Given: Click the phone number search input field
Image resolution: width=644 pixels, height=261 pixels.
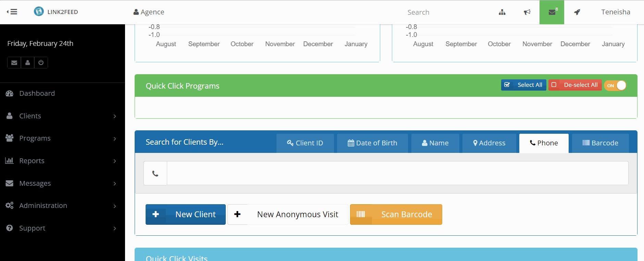Looking at the screenshot, I should (x=397, y=173).
